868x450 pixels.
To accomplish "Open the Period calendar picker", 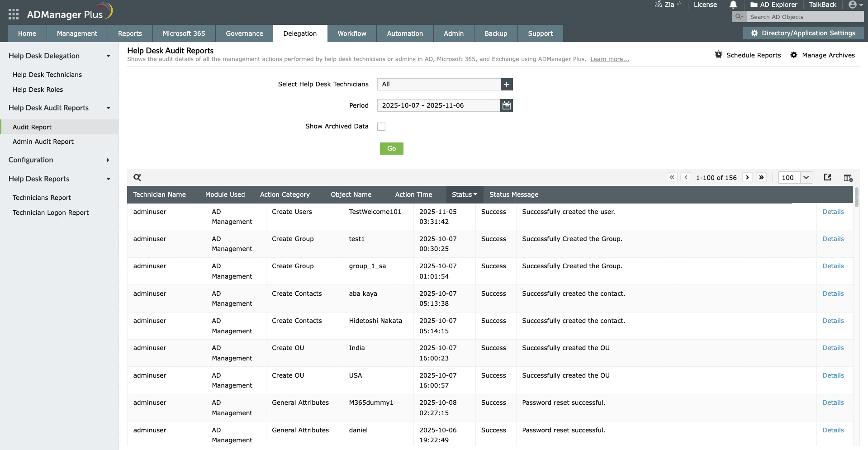I will click(x=507, y=105).
